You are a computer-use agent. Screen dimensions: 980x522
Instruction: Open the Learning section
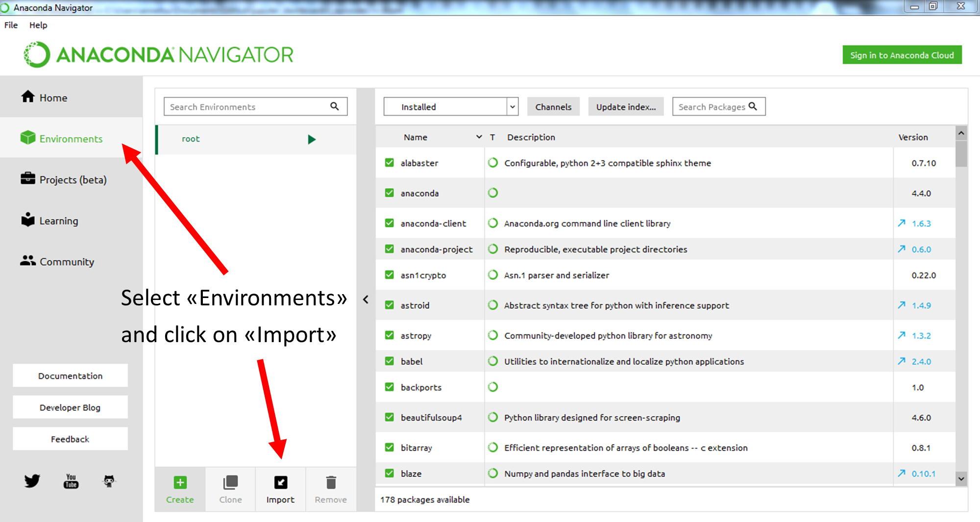pos(49,221)
